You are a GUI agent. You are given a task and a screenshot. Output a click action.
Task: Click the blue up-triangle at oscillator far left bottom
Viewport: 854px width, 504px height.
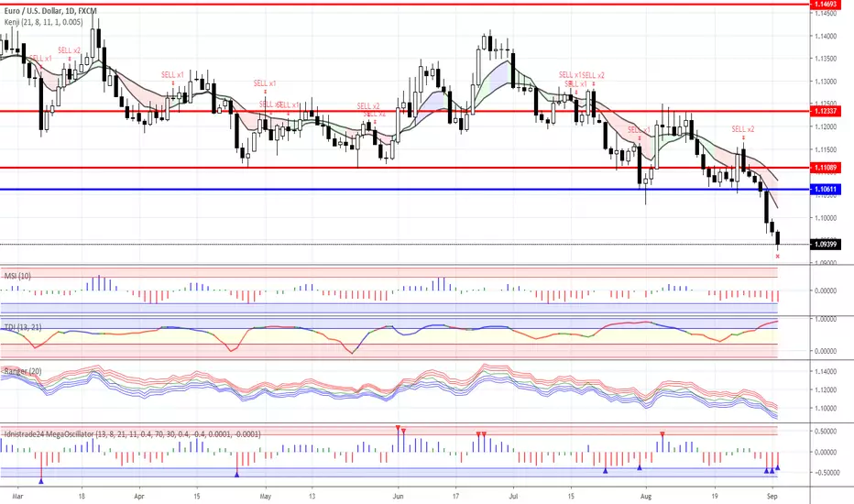41,480
